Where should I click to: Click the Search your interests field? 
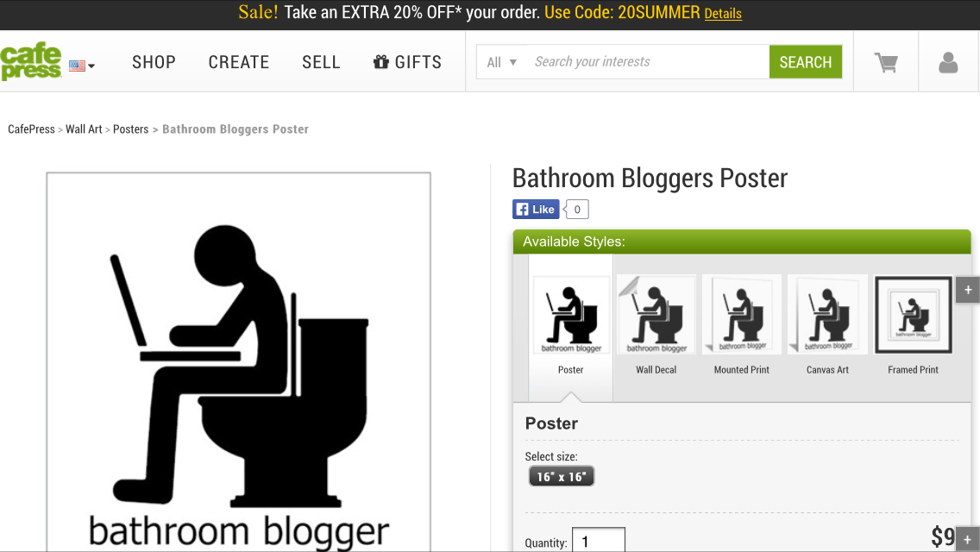(x=648, y=62)
